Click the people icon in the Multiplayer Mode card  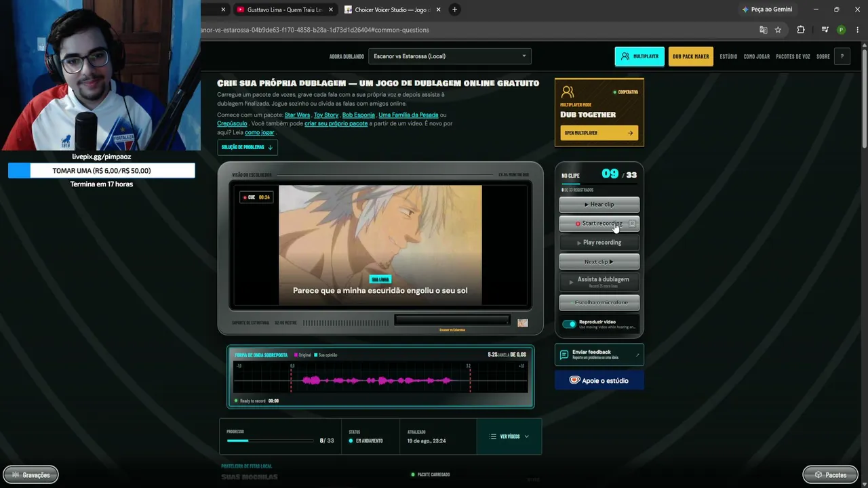(x=568, y=91)
